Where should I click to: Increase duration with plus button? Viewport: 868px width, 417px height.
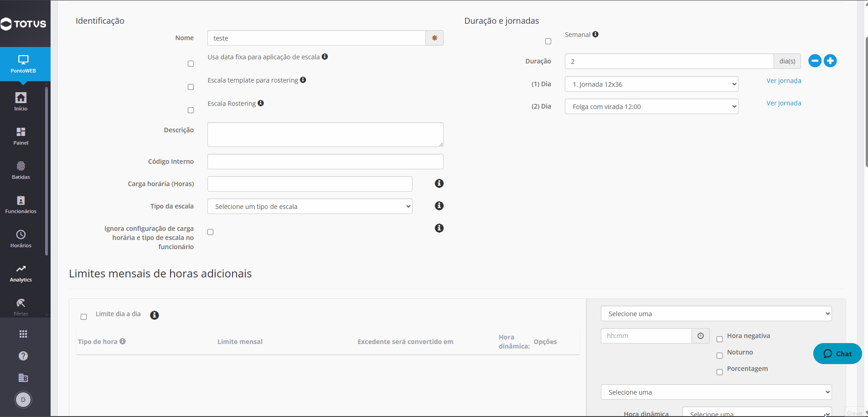click(x=830, y=61)
